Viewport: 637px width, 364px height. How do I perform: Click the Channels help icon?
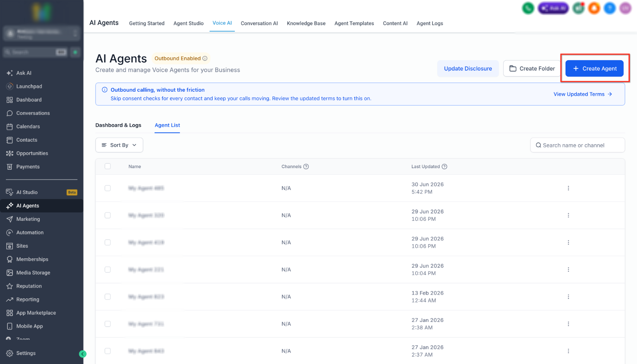point(306,167)
